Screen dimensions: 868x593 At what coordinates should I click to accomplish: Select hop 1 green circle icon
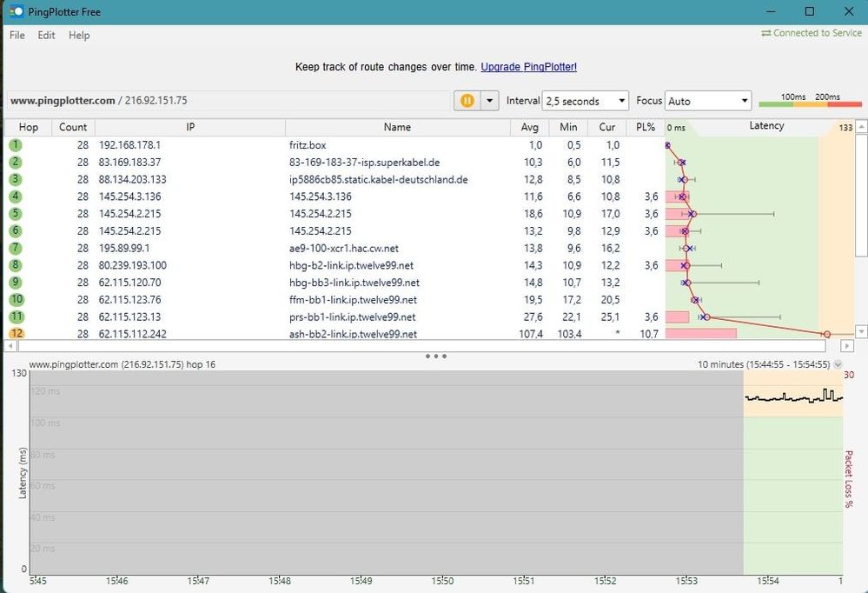(x=16, y=144)
